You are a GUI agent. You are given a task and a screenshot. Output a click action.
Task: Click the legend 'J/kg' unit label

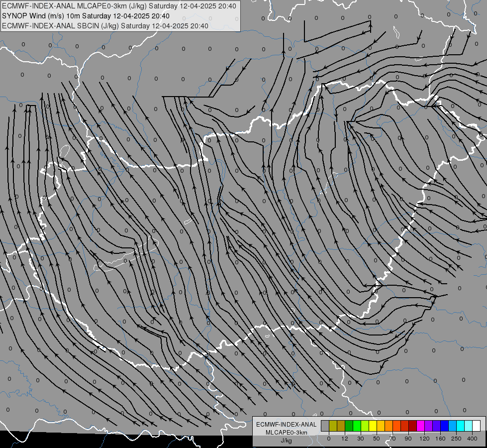pos(287,441)
